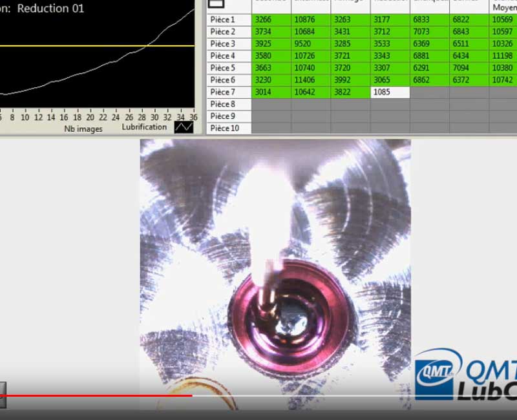
Task: Click the square icon above the Pièce rows
Action: 216,4
